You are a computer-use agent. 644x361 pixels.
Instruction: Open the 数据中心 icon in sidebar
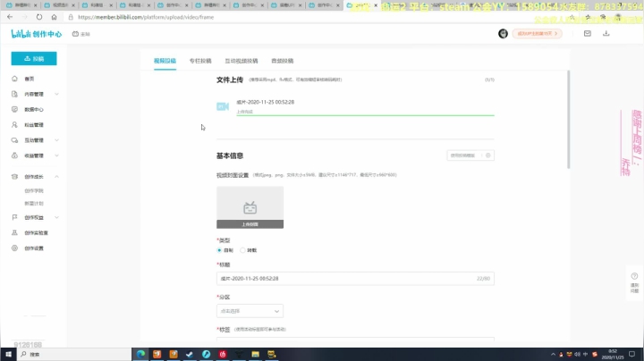pyautogui.click(x=15, y=110)
